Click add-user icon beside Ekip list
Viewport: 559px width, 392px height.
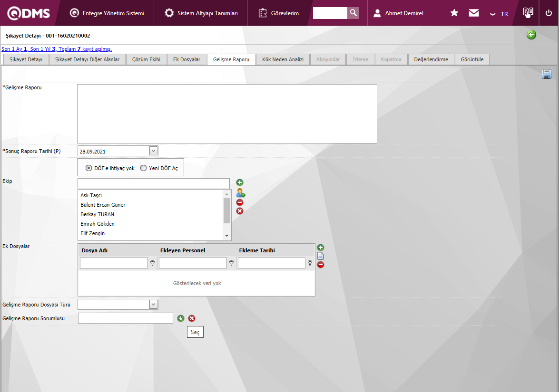[x=241, y=192]
